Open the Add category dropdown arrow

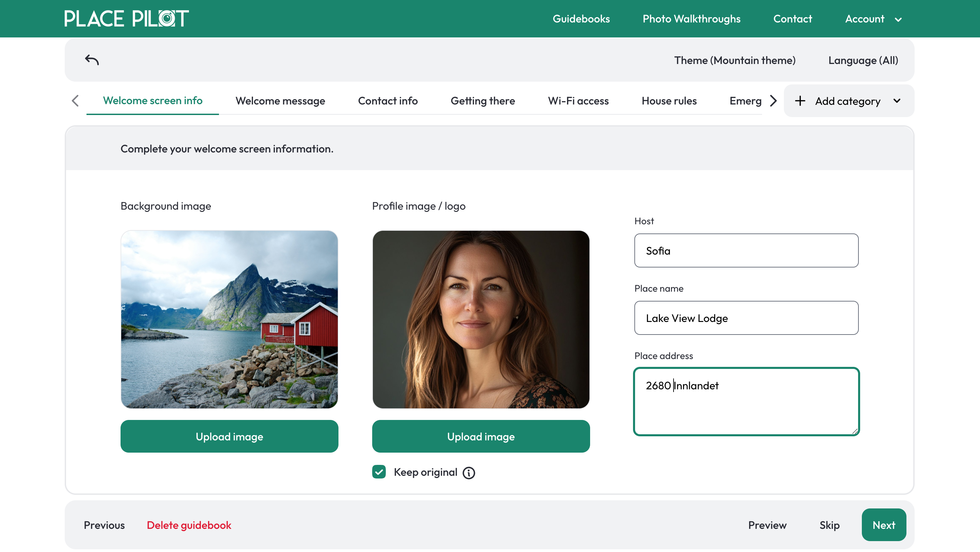897,101
